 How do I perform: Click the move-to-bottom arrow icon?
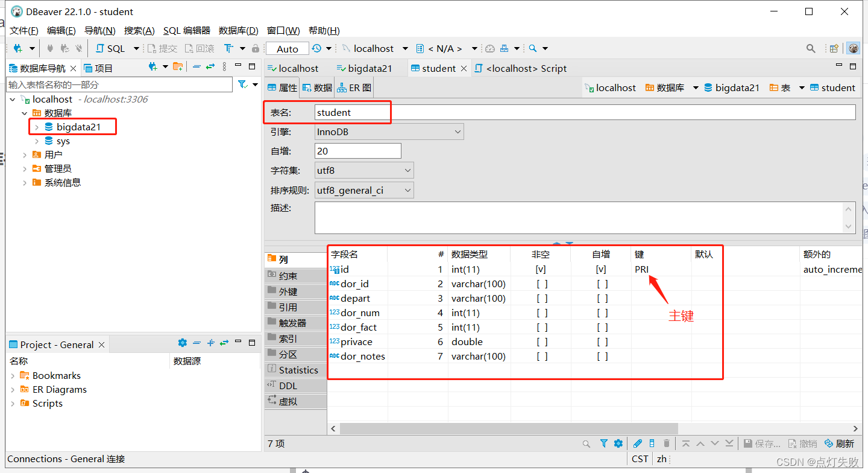click(x=730, y=443)
